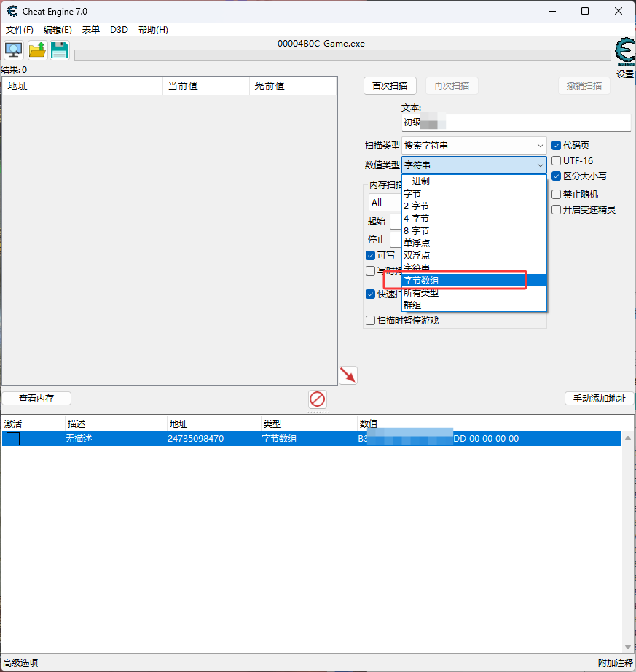
Task: Open the 扫描类型 dropdown
Action: click(x=474, y=146)
